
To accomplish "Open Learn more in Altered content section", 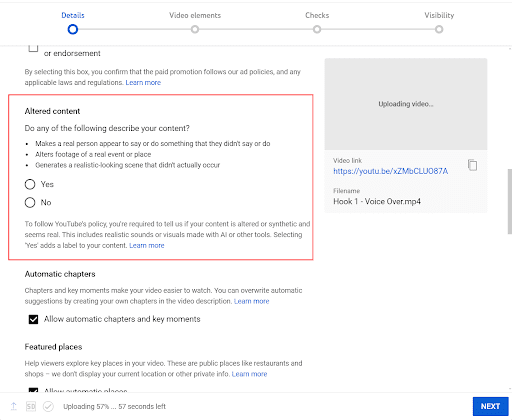I will pyautogui.click(x=147, y=245).
